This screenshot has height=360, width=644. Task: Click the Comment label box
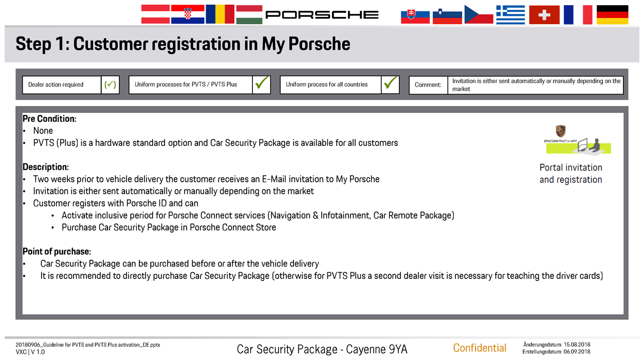(x=428, y=85)
